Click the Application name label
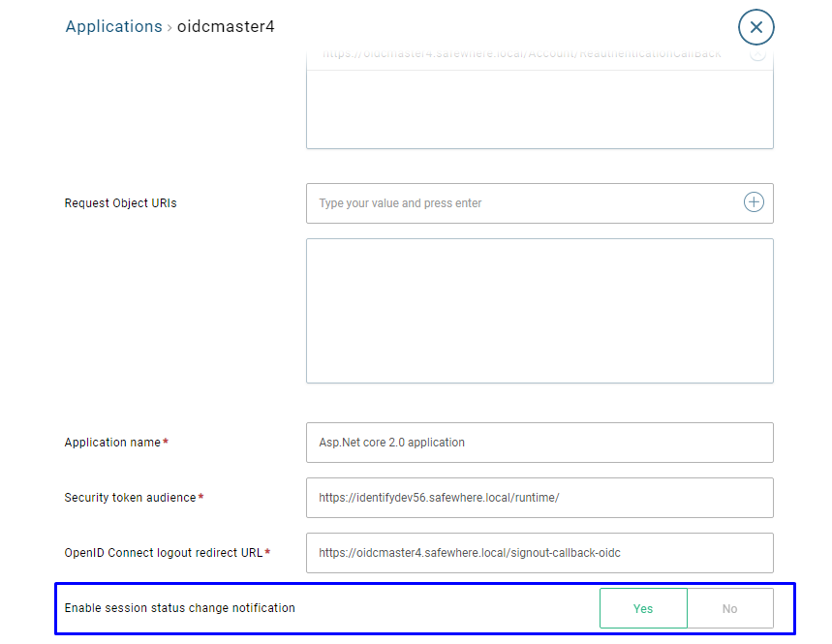Viewport: 832px width, 644px height. (x=112, y=443)
